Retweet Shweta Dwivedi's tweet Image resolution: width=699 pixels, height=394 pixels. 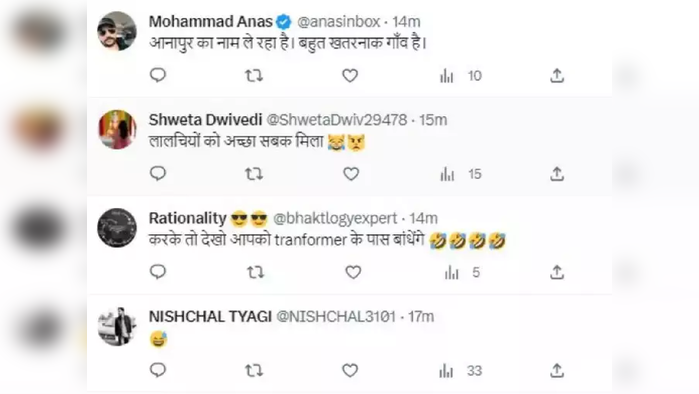click(254, 174)
